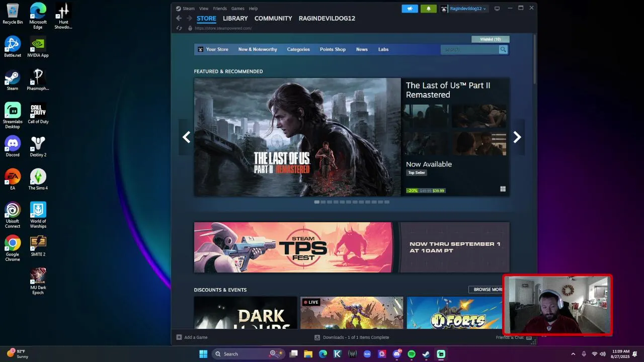Open SMITE 2 desktop shortcut
Screen dimensions: 644x362
pyautogui.click(x=38, y=246)
